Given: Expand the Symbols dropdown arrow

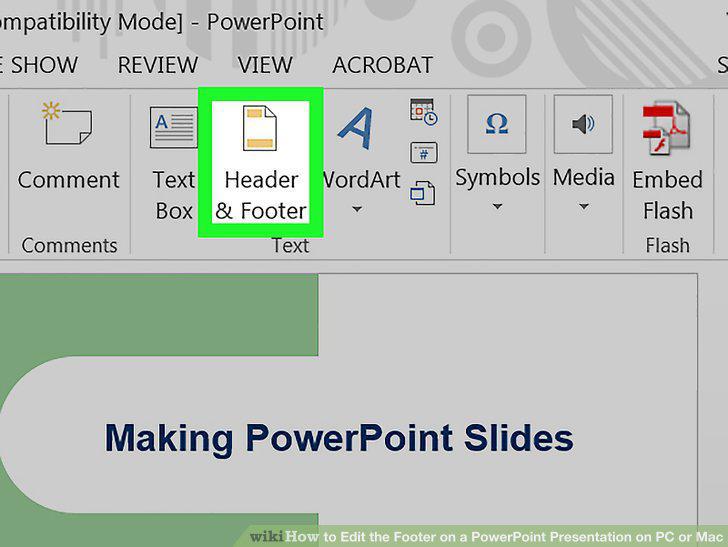Looking at the screenshot, I should point(497,206).
